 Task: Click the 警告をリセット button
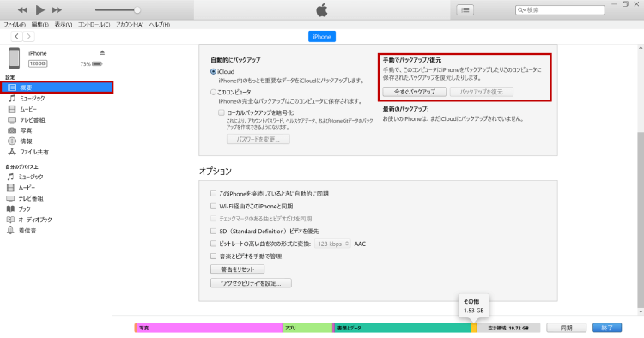pyautogui.click(x=237, y=269)
